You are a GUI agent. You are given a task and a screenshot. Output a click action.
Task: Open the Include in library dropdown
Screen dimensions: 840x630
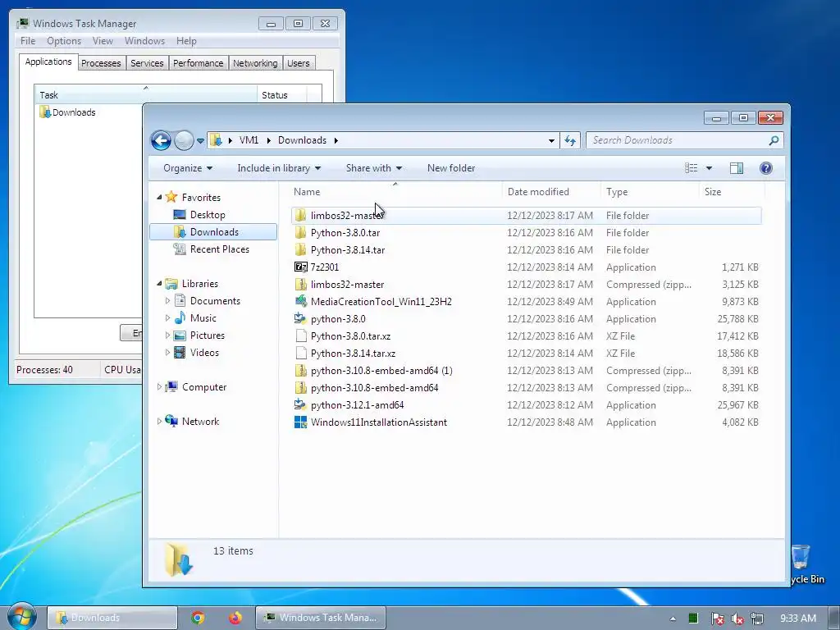[279, 168]
